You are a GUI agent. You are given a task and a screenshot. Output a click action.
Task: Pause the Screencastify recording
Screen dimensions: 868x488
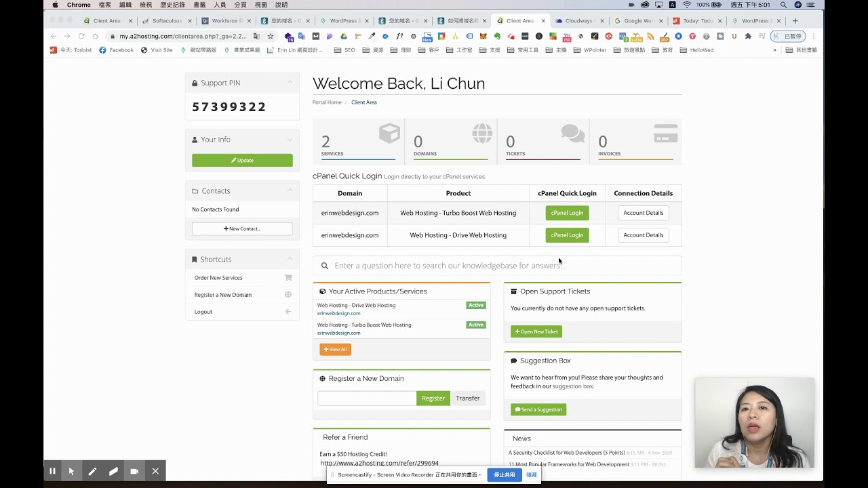[52, 471]
